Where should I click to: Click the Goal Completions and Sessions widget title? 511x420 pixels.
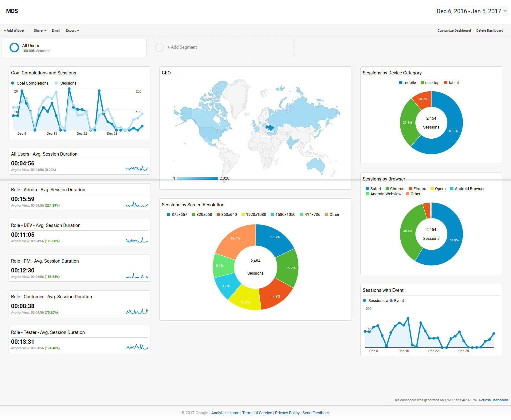(44, 73)
